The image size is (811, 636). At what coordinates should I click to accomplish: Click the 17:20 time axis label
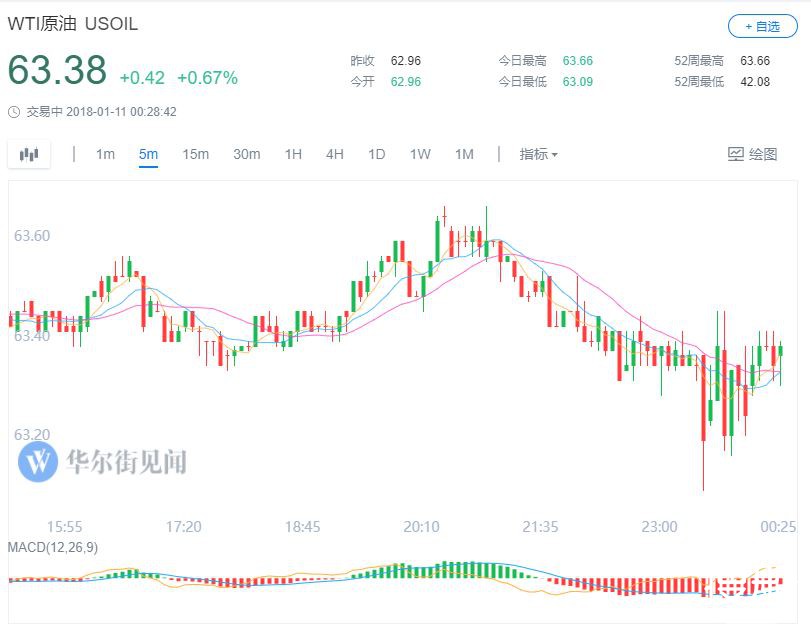pos(184,526)
